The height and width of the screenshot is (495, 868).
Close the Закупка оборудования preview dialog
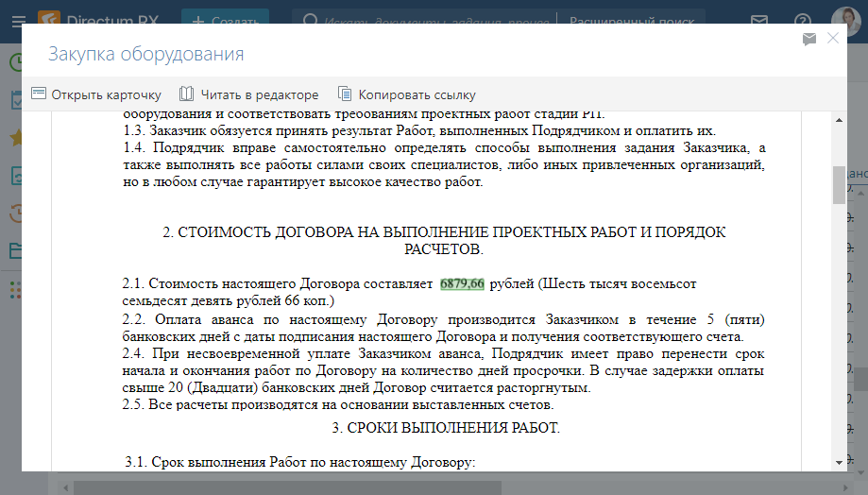pos(832,38)
